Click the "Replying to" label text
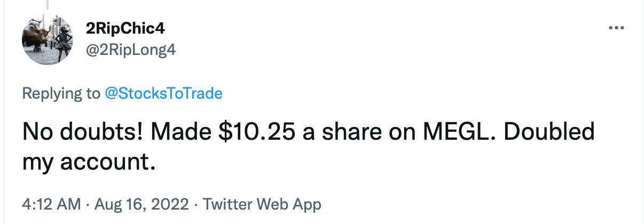This screenshot has width=644, height=224. (60, 94)
